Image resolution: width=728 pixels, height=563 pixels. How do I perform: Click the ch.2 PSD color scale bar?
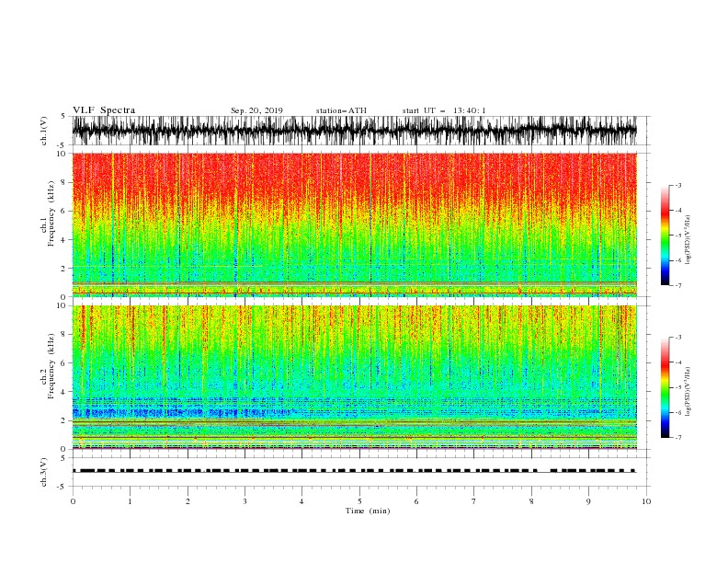665,387
